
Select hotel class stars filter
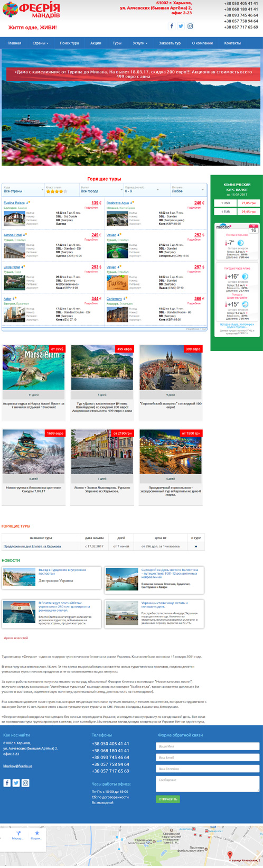coord(62,189)
